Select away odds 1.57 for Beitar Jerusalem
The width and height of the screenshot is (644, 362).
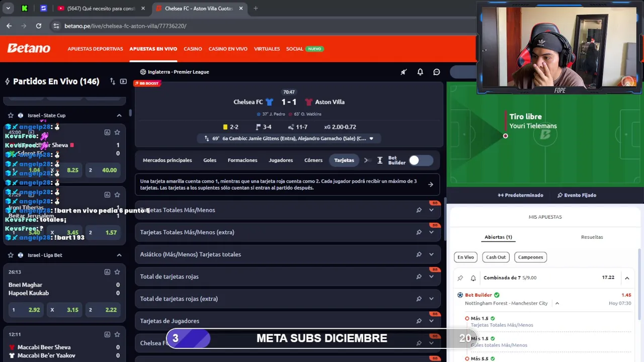[103, 232]
